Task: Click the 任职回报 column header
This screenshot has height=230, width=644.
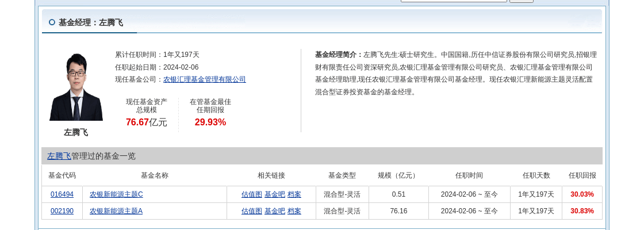Action: (x=582, y=175)
